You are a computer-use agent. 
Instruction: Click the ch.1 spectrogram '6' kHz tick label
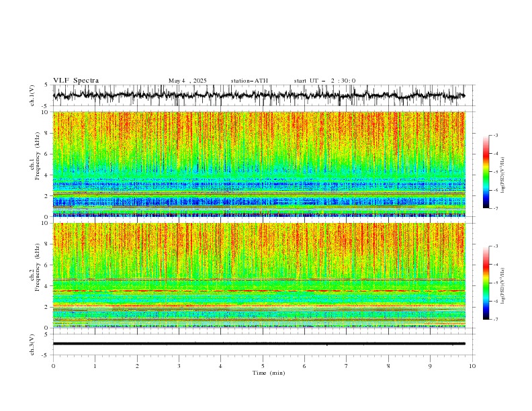tap(46, 154)
